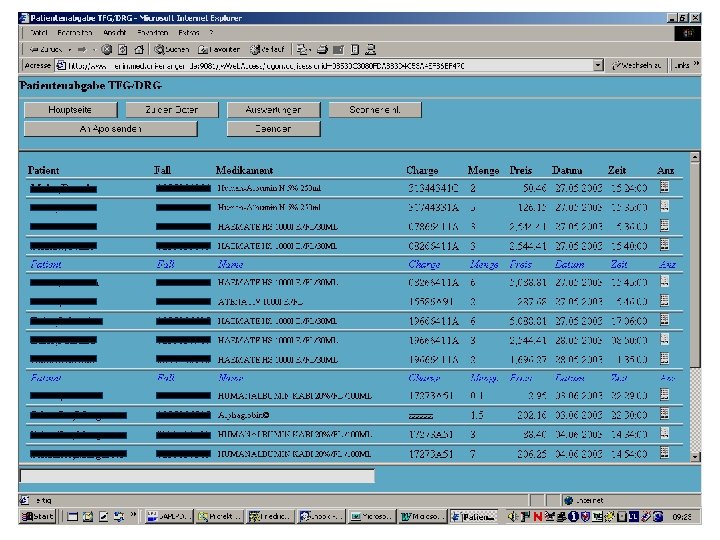Click the red N tray icon
The image size is (720, 540).
tap(538, 517)
